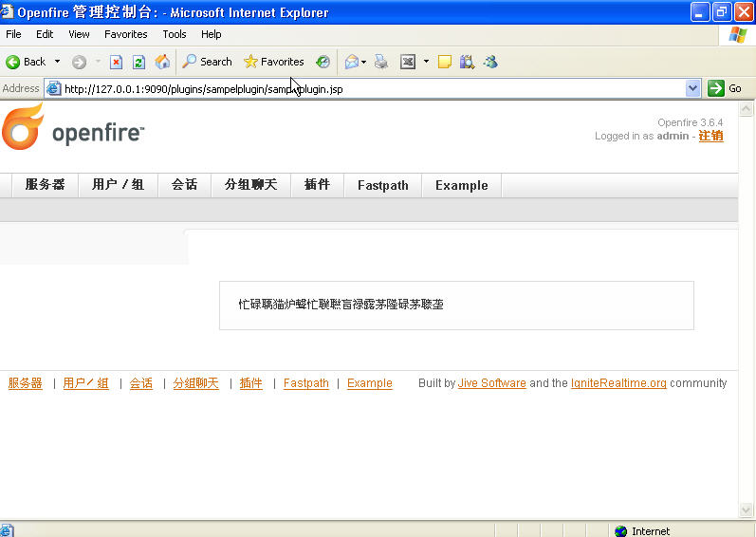
Task: Click the Openfire flame logo
Action: (23, 128)
